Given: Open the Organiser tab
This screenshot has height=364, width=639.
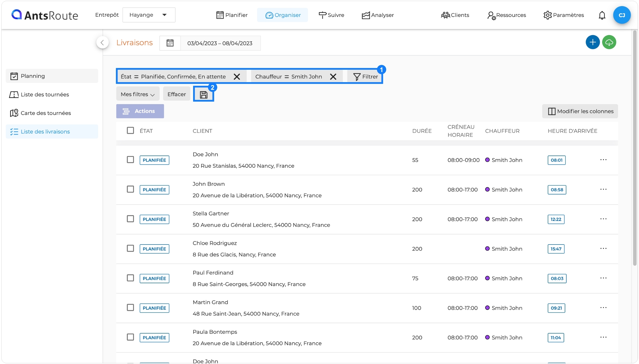Looking at the screenshot, I should (x=282, y=15).
